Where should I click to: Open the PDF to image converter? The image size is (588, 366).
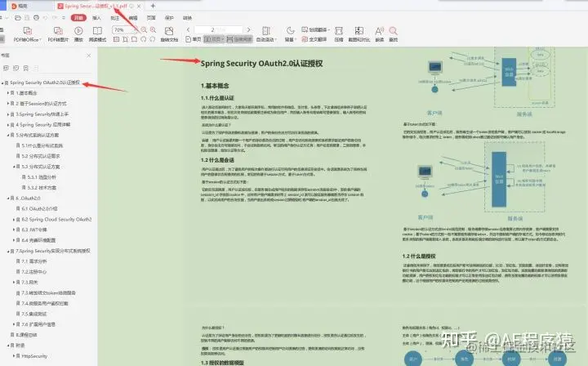58,34
